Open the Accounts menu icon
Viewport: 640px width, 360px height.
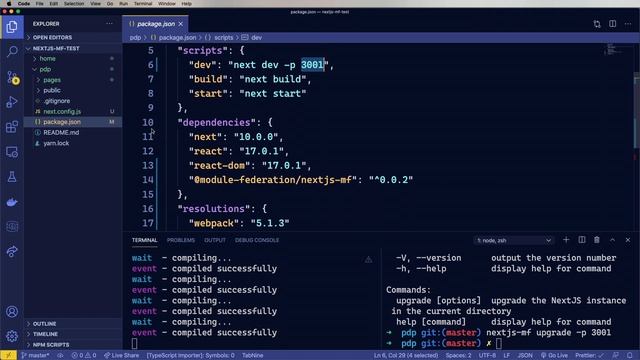[x=12, y=311]
